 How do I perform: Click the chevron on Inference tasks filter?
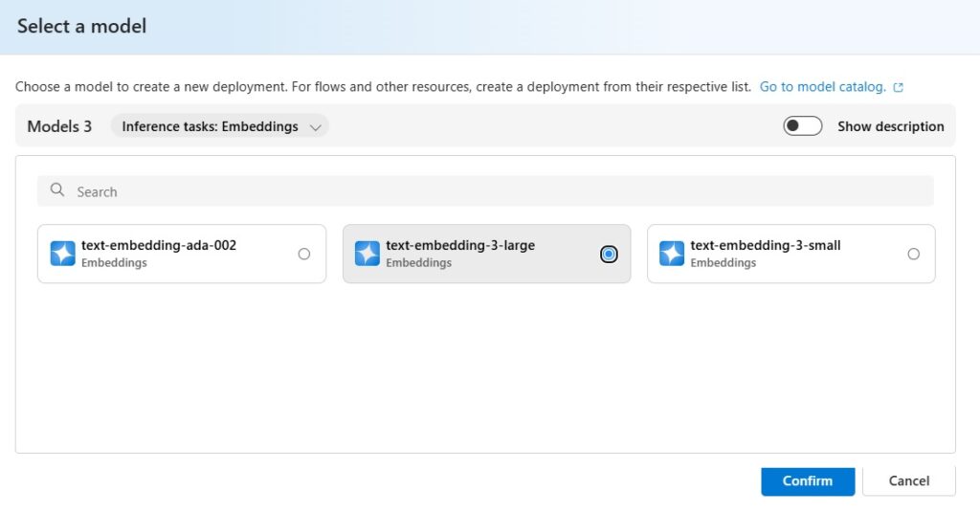point(316,127)
